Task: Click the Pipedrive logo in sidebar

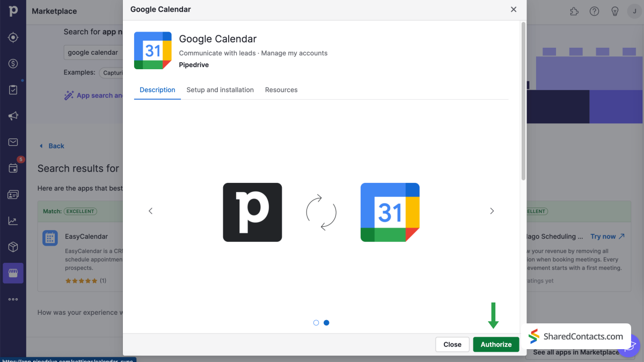Action: click(13, 11)
